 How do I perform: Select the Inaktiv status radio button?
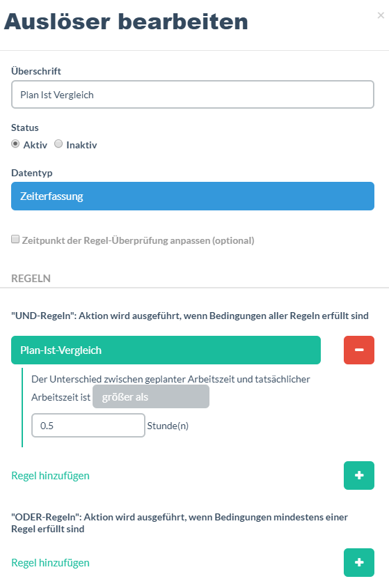point(58,144)
